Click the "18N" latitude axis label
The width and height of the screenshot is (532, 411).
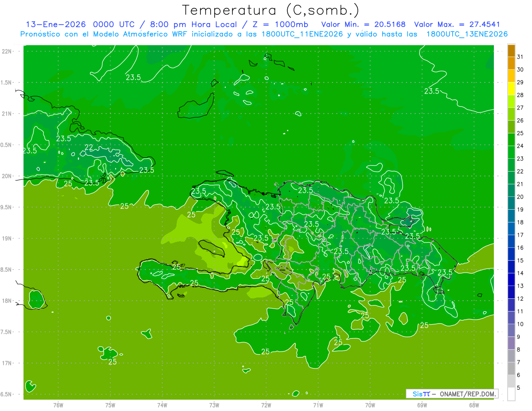pyautogui.click(x=7, y=301)
